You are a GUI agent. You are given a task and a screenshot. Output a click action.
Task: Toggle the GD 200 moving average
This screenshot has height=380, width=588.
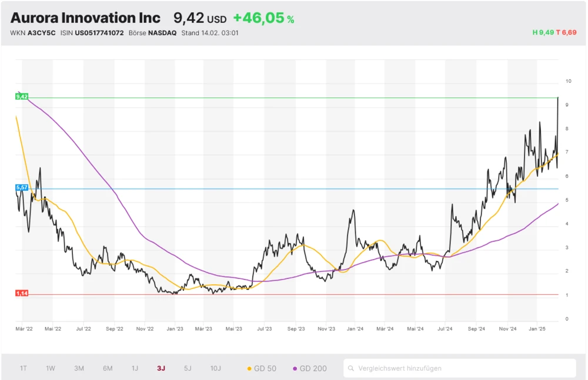tap(312, 368)
